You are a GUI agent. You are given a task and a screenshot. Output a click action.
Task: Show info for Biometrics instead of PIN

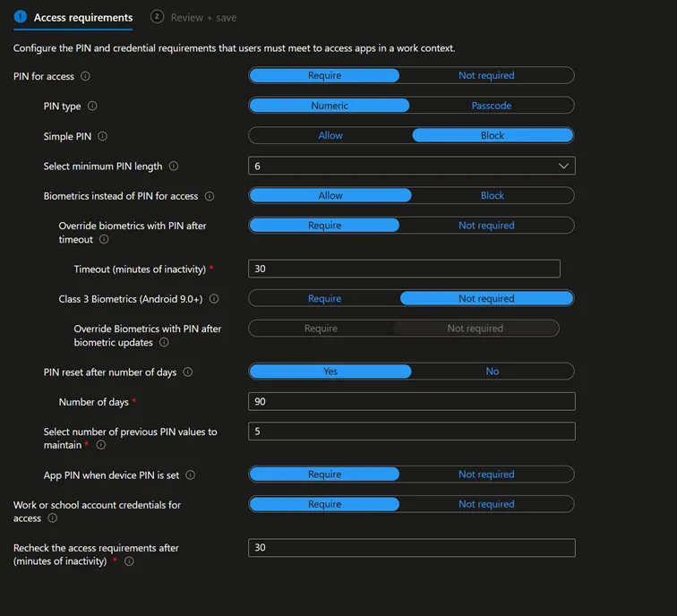(x=210, y=196)
